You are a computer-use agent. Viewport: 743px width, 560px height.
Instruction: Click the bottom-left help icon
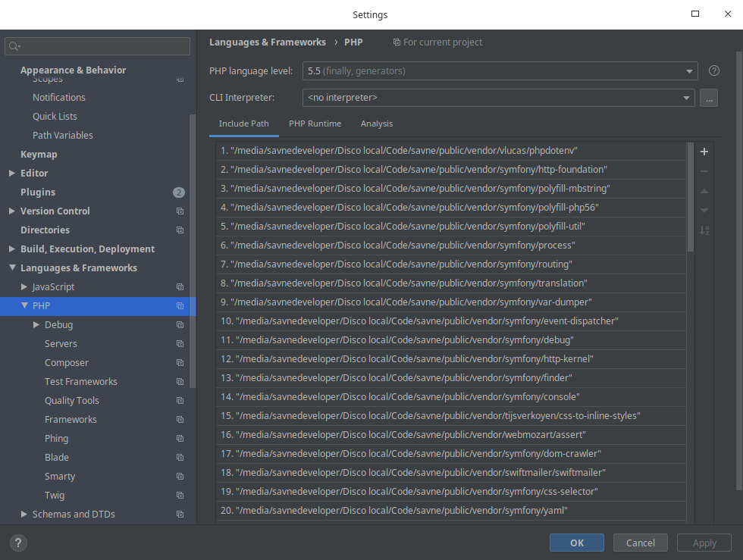click(17, 543)
